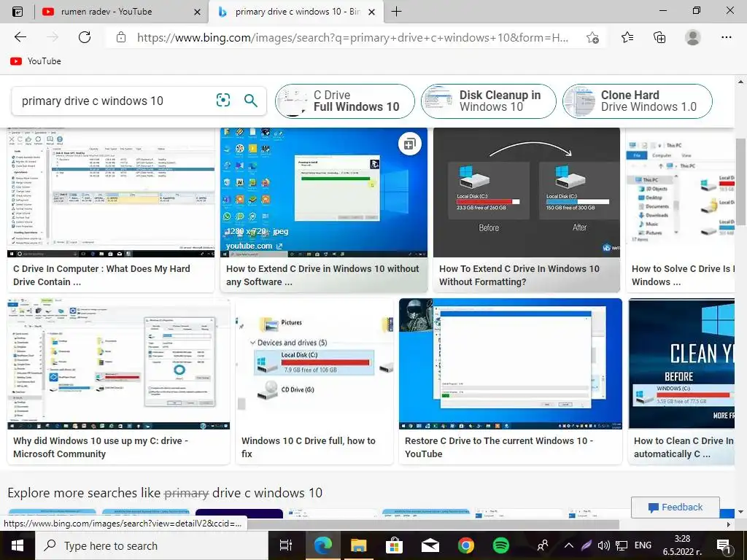Open Before After Local Disk thumbnail
Viewport: 747px width, 560px height.
[x=527, y=192]
